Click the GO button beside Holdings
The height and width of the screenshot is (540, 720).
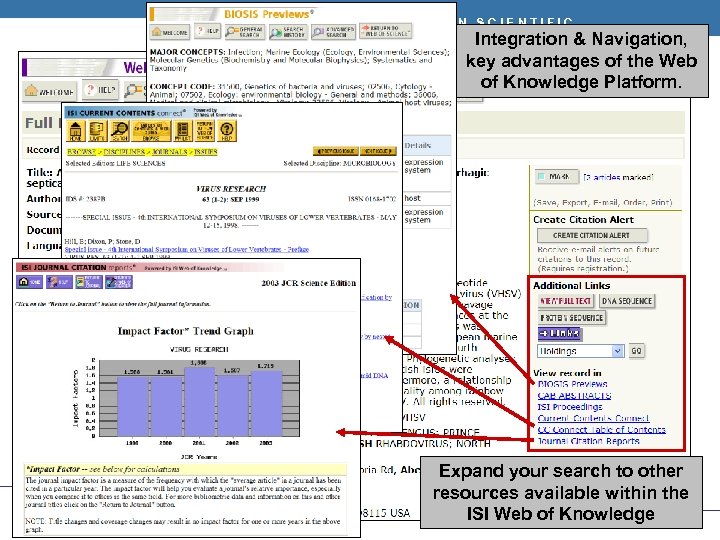tap(636, 351)
